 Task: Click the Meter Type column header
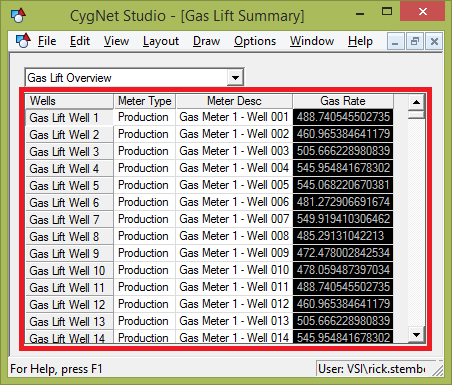(145, 101)
